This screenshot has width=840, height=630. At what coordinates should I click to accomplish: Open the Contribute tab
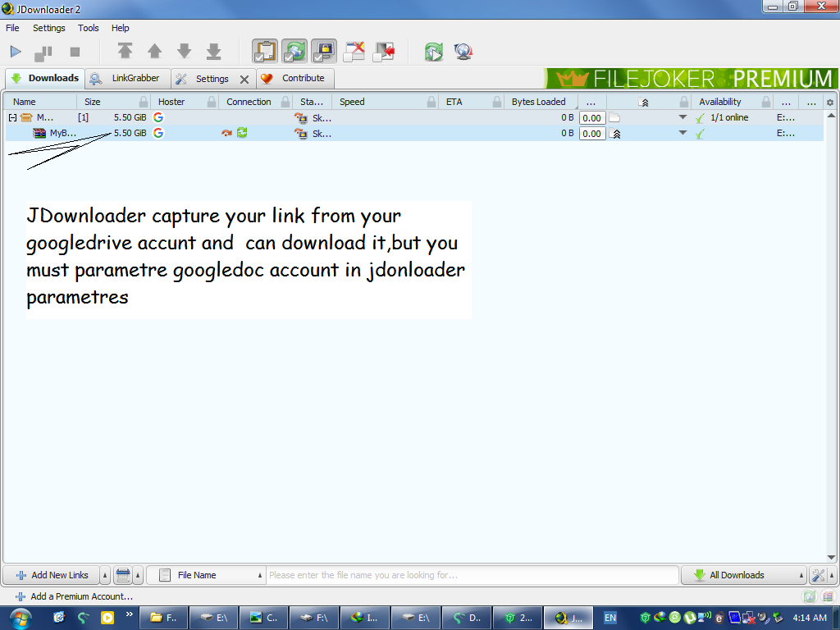(x=295, y=78)
